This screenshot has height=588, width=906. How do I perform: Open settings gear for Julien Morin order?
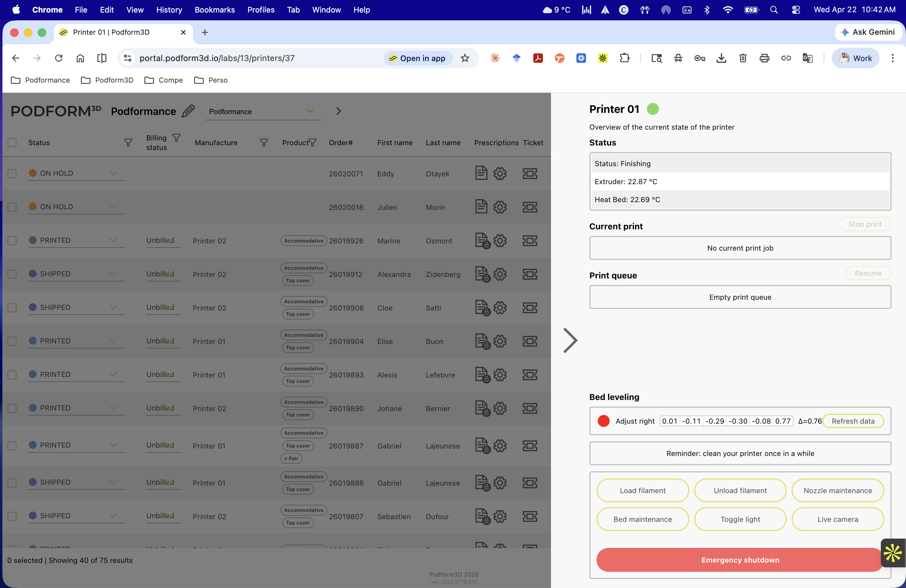(500, 207)
